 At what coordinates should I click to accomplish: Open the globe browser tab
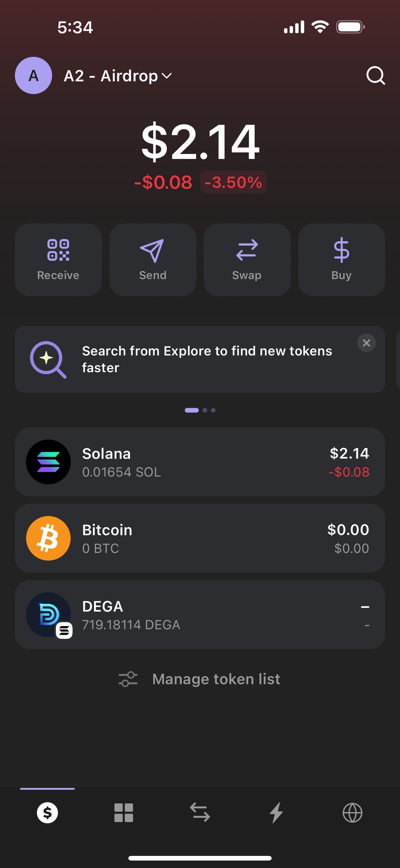pyautogui.click(x=352, y=812)
